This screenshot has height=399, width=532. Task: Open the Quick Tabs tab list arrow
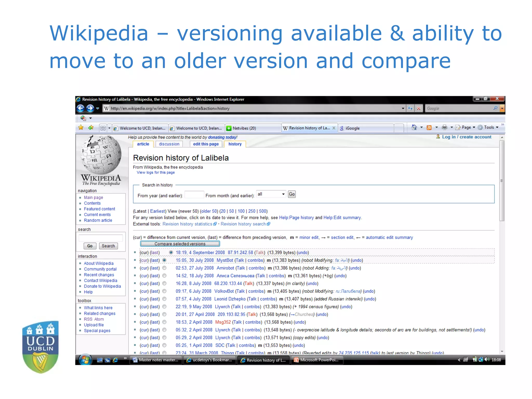(109, 128)
